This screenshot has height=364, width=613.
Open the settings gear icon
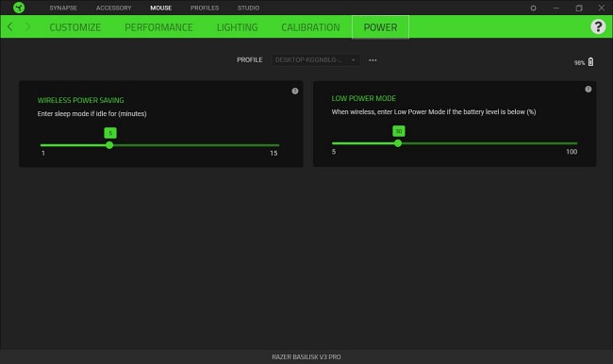point(533,8)
